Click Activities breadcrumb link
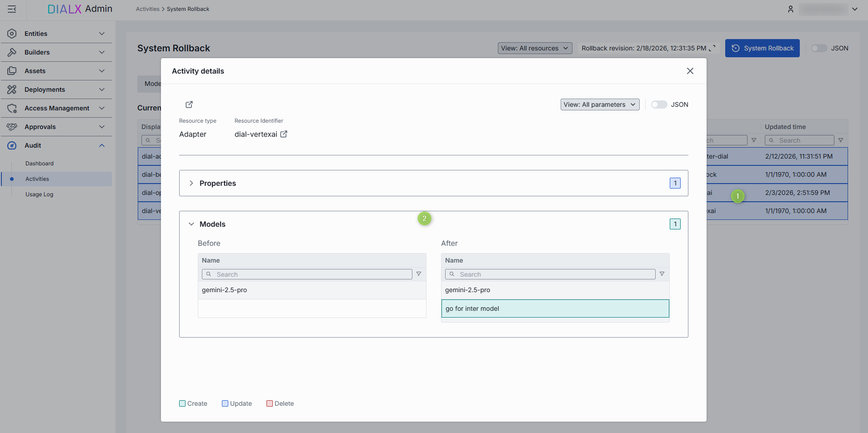The width and height of the screenshot is (868, 433). pyautogui.click(x=147, y=9)
